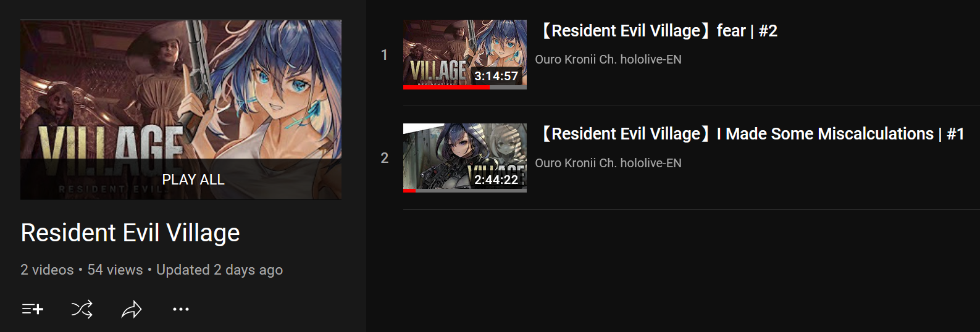Viewport: 980px width, 332px height.
Task: Save the playlist to your library
Action: pos(33,309)
